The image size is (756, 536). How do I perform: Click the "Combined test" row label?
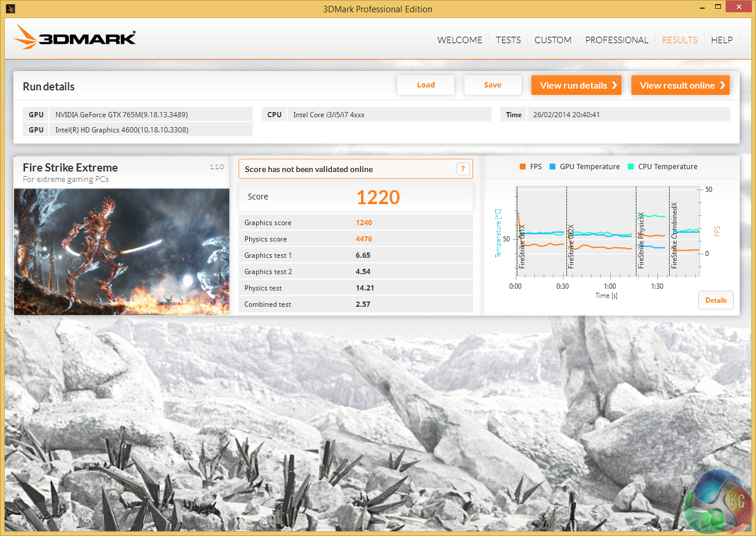click(x=268, y=304)
